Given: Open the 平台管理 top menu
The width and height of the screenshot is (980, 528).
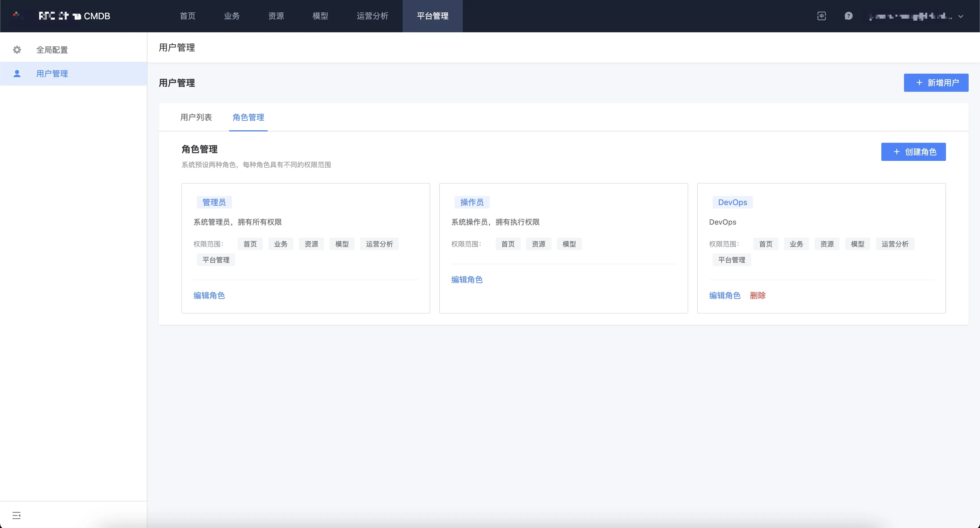Looking at the screenshot, I should pyautogui.click(x=432, y=16).
